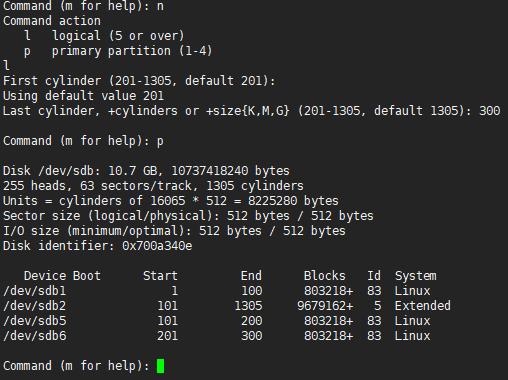508x380 pixels.
Task: Click the 'First cylinder (201-1305' prompt line
Action: click(139, 81)
